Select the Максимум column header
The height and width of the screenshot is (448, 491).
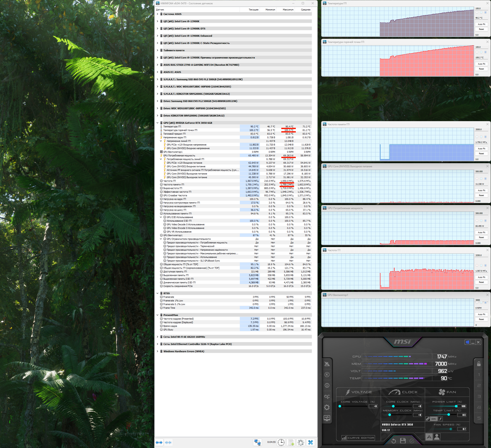click(x=288, y=10)
